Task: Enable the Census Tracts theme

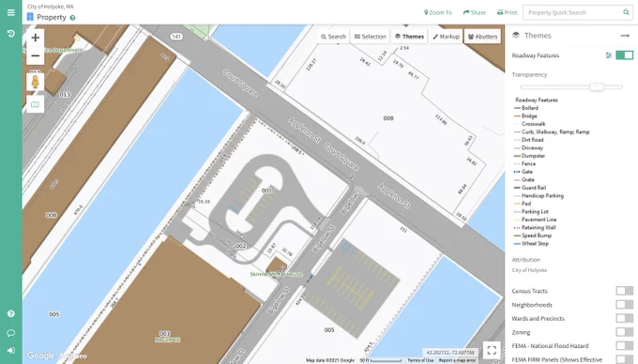Action: 624,291
